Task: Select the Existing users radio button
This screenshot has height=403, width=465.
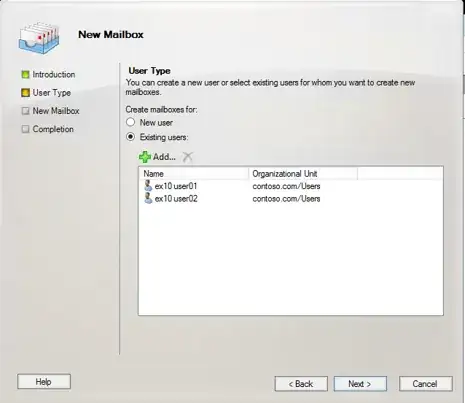Action: coord(131,137)
